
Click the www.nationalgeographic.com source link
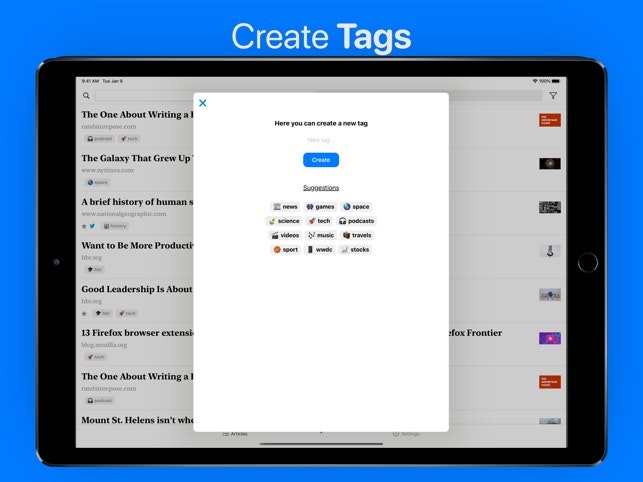pyautogui.click(x=124, y=214)
